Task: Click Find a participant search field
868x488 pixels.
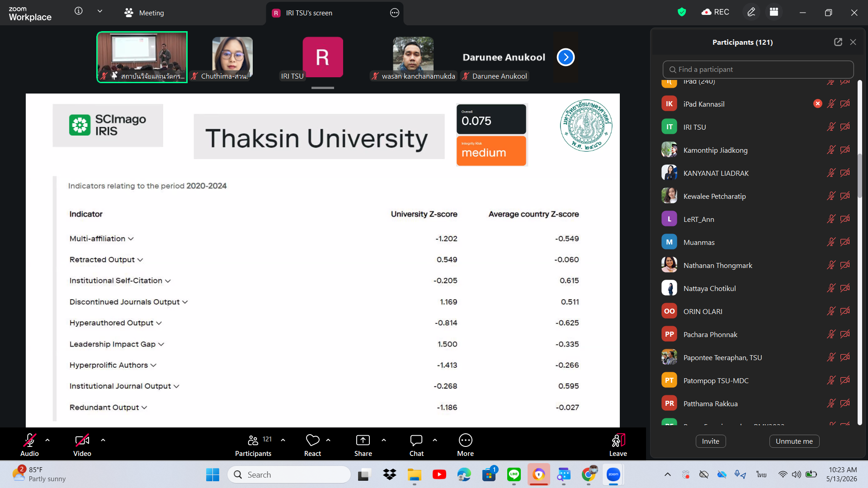Action: (x=758, y=70)
